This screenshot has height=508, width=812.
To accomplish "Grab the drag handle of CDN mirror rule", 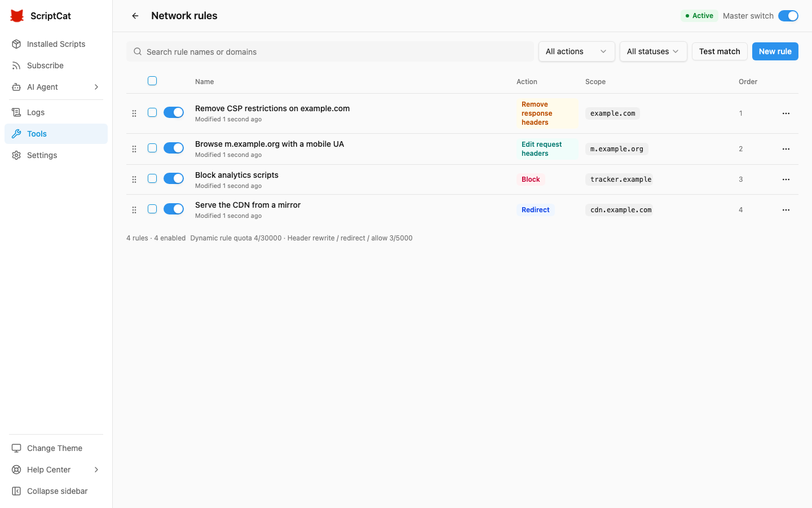I will coord(134,210).
